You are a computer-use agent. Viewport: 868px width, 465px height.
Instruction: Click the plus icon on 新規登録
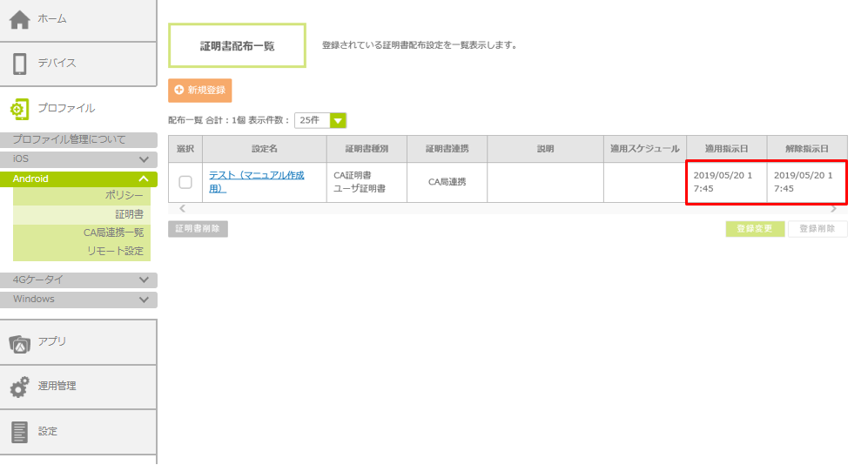[x=179, y=90]
